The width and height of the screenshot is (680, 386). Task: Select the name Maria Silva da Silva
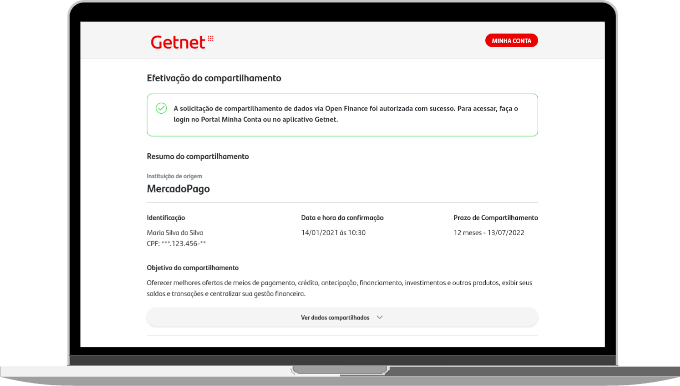pos(175,232)
